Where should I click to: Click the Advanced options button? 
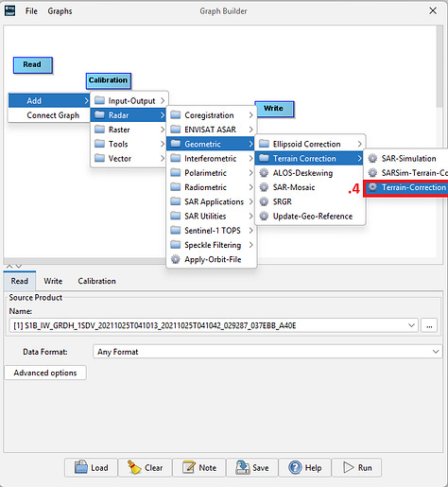(45, 373)
